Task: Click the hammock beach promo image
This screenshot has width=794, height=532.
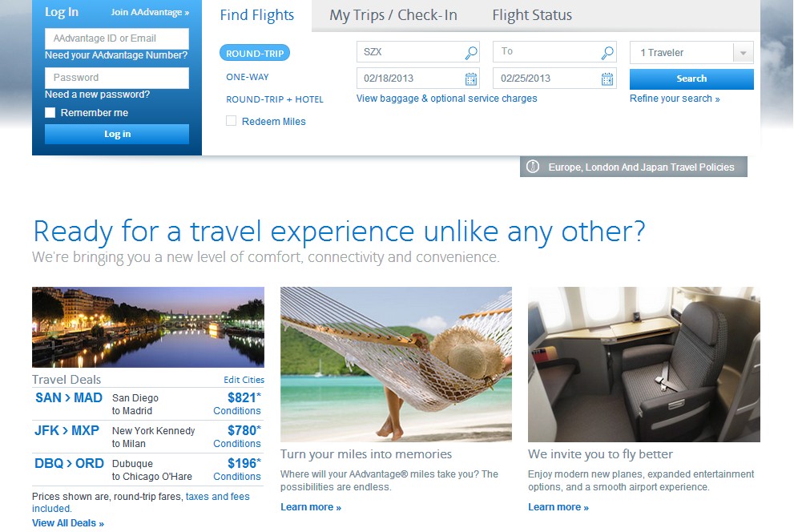Action: point(396,365)
